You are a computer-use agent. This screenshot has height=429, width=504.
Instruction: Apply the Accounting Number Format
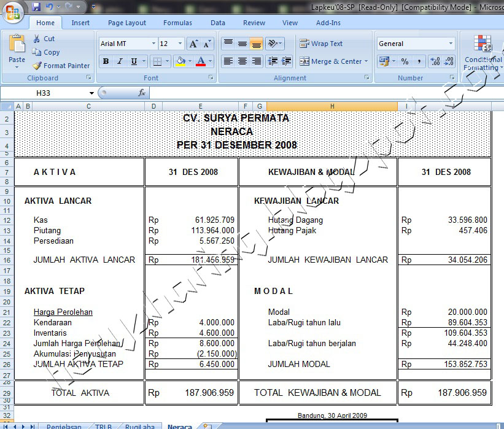383,61
